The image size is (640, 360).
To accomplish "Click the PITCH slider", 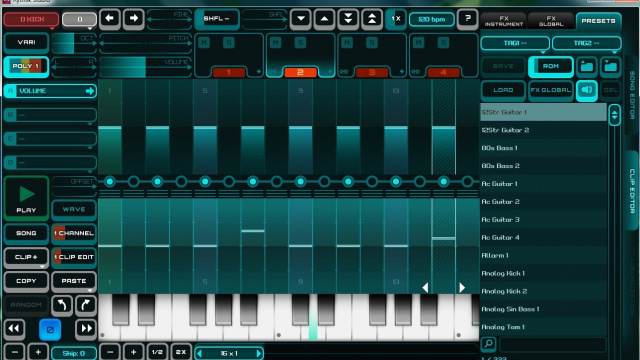I will tap(145, 43).
